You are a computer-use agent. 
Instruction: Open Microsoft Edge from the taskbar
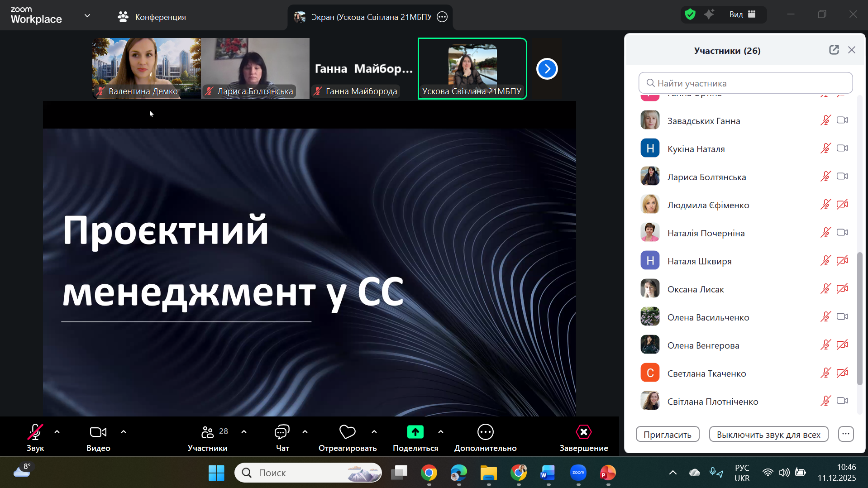459,473
